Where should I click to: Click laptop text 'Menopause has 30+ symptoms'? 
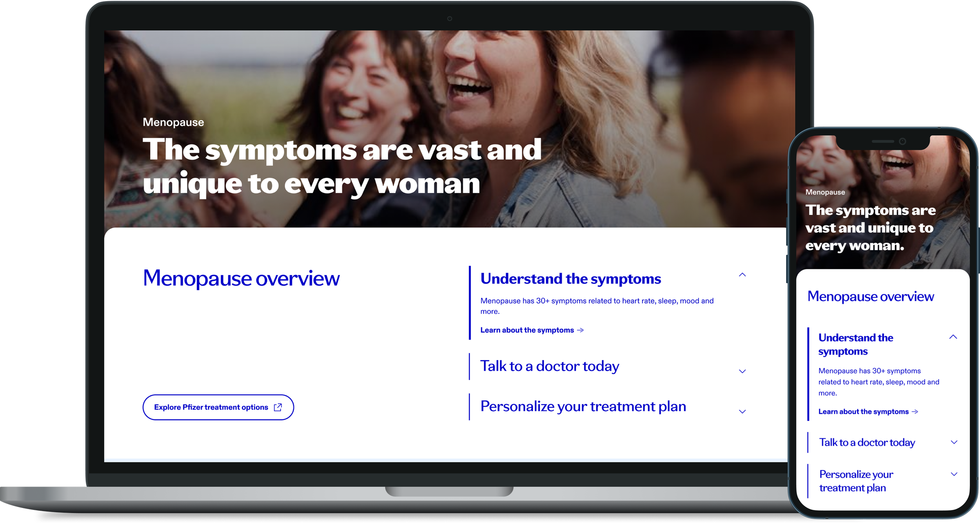pos(597,306)
